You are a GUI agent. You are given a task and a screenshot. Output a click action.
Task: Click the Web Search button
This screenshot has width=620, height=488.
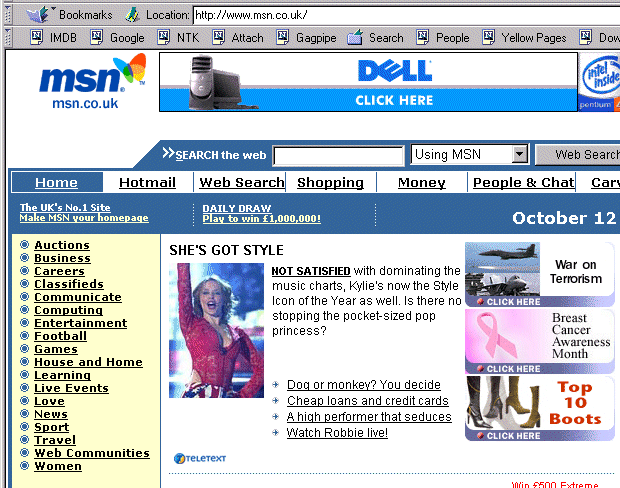pyautogui.click(x=578, y=155)
